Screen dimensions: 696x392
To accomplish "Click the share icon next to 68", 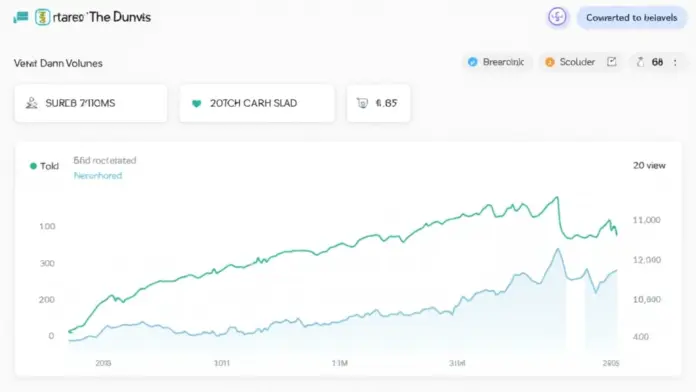I will (640, 62).
